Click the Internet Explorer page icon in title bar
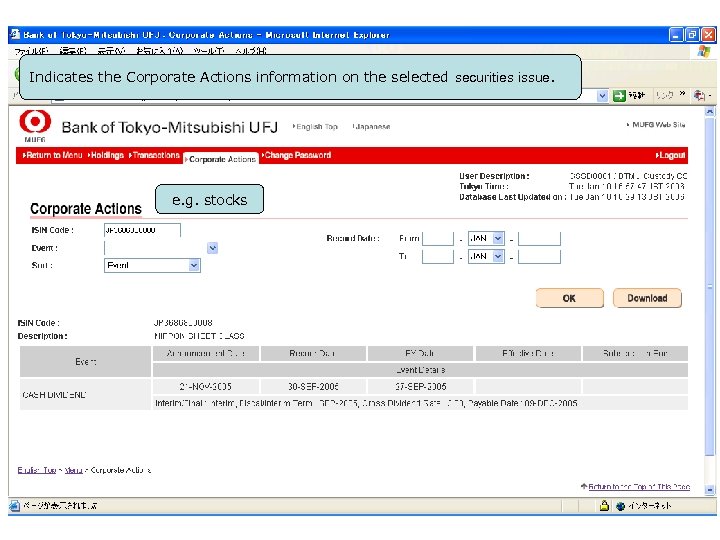720x540 pixels. coord(15,34)
